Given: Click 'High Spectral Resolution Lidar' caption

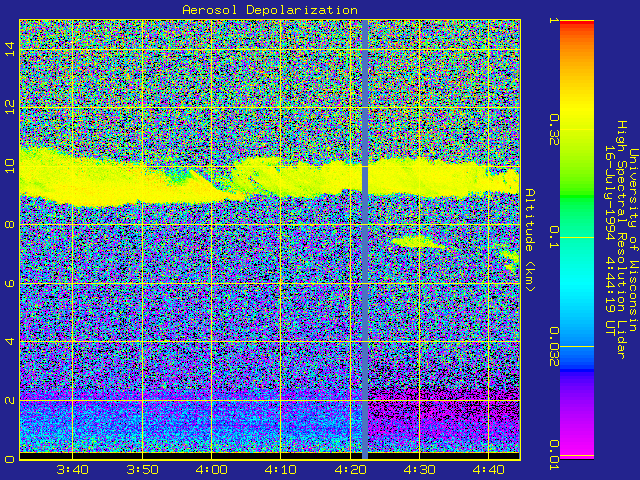Looking at the screenshot, I should tap(621, 240).
